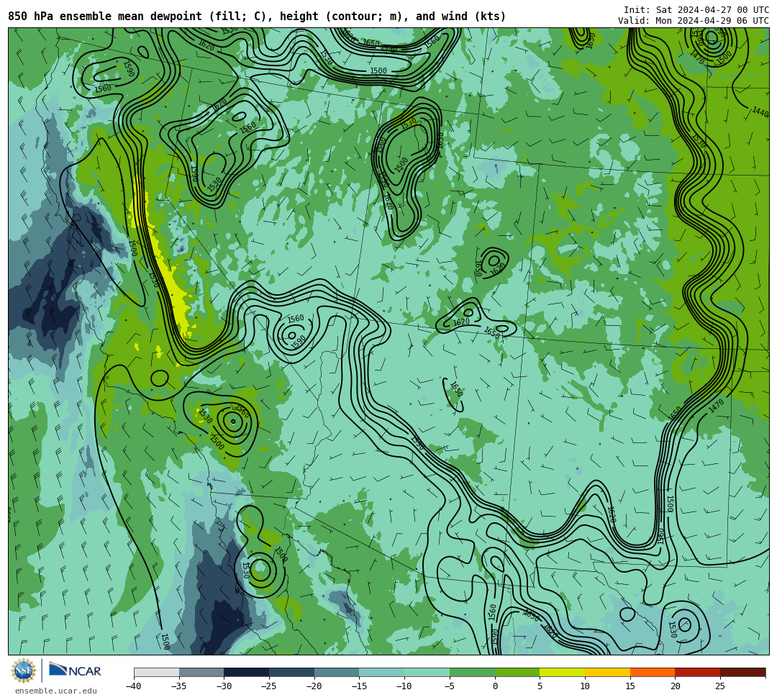Click the 25 colorbar tick label
Viewport: 777px width, 700px height.
[x=720, y=686]
